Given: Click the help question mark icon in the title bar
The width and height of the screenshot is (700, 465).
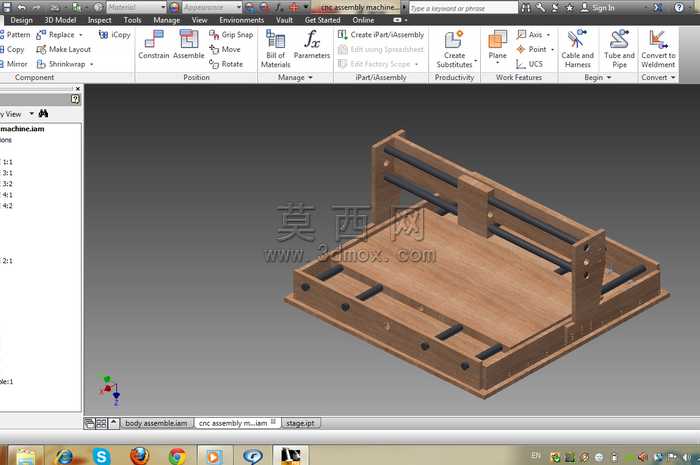Looking at the screenshot, I should pos(679,7).
